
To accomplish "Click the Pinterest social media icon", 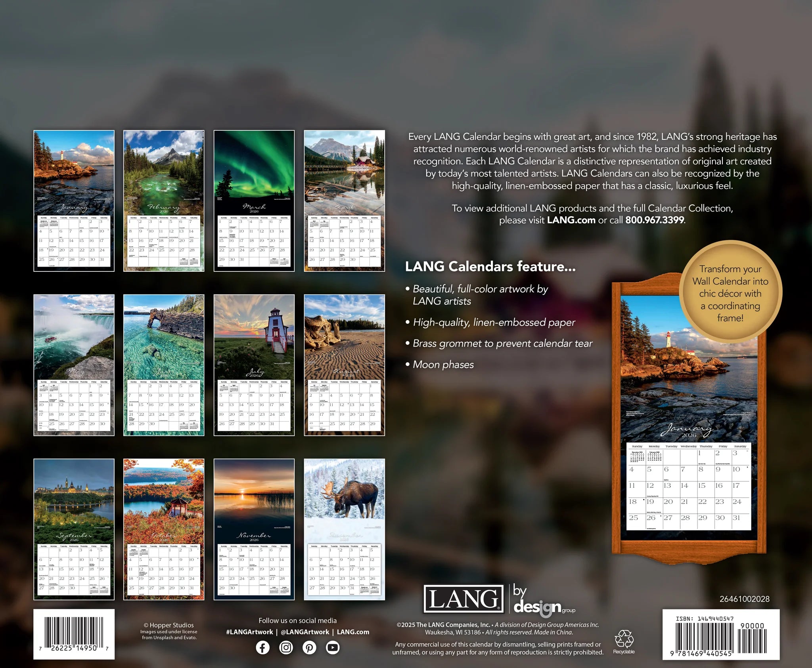I will click(309, 647).
